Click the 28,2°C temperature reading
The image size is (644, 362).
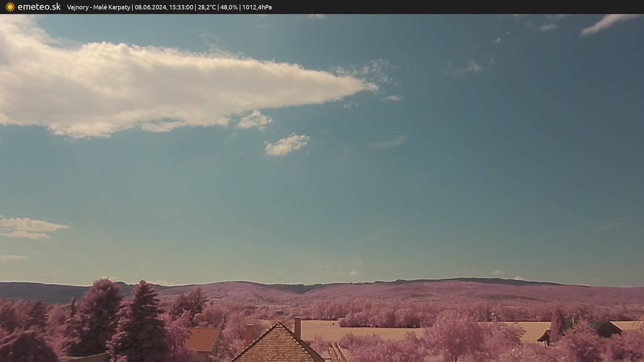207,7
